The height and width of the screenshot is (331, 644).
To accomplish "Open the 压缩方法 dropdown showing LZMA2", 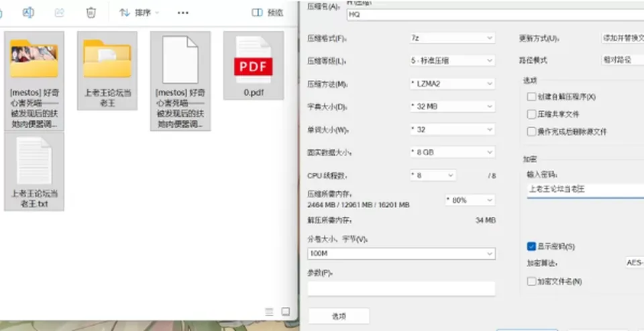I will click(x=452, y=83).
